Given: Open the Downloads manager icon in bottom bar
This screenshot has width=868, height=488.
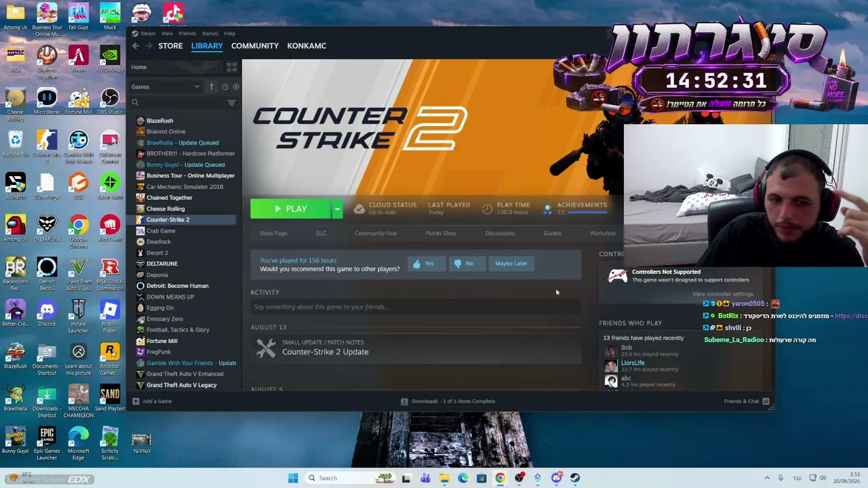Looking at the screenshot, I should [404, 401].
